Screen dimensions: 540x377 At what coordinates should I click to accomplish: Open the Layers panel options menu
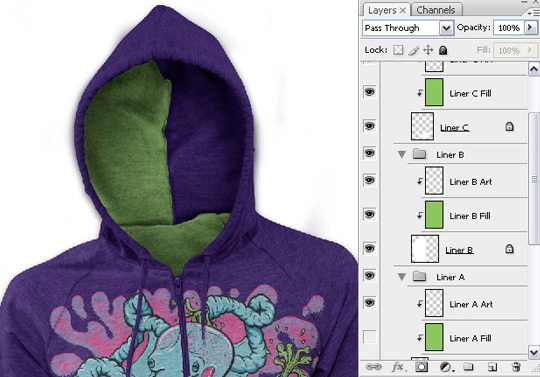(x=533, y=13)
